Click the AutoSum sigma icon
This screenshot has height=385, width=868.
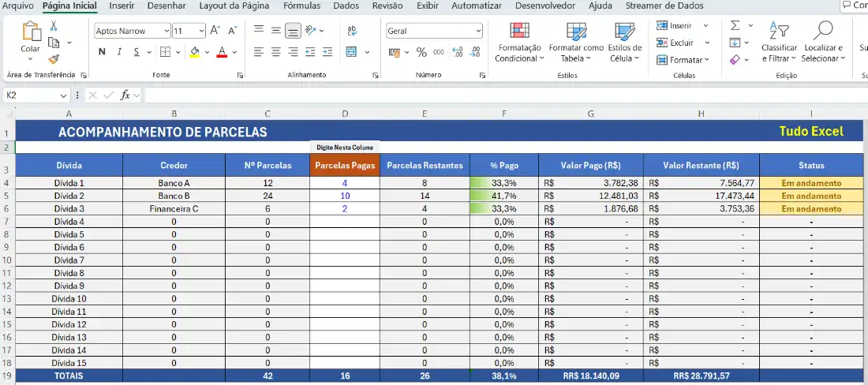pos(735,26)
